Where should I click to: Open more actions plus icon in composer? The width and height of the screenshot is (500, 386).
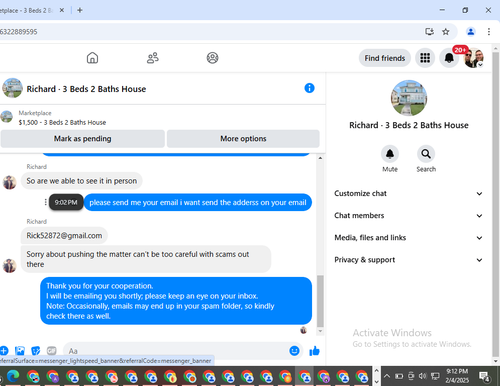pyautogui.click(x=4, y=351)
